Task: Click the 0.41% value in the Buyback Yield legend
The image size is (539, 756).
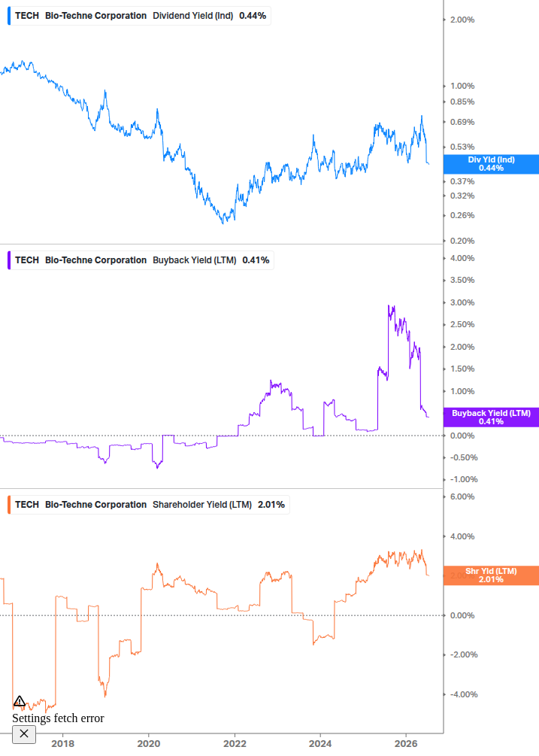Action: click(x=256, y=260)
